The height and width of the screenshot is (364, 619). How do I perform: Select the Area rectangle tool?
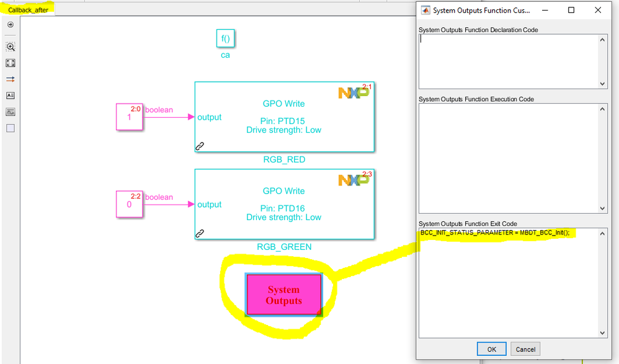click(x=11, y=128)
